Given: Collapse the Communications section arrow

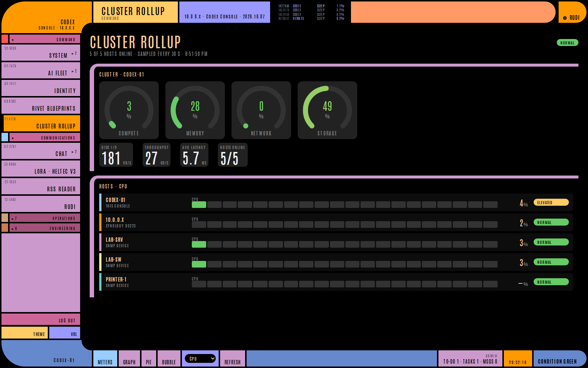Looking at the screenshot, I should (x=12, y=138).
